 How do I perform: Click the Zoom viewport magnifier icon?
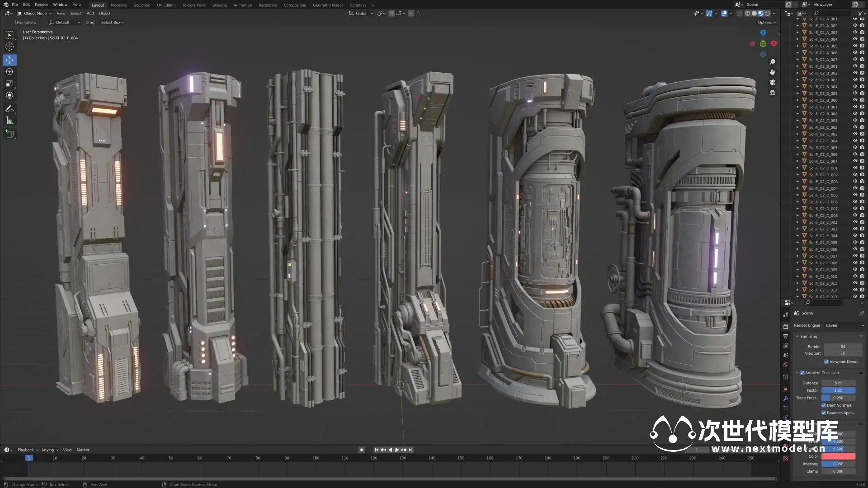pyautogui.click(x=772, y=62)
